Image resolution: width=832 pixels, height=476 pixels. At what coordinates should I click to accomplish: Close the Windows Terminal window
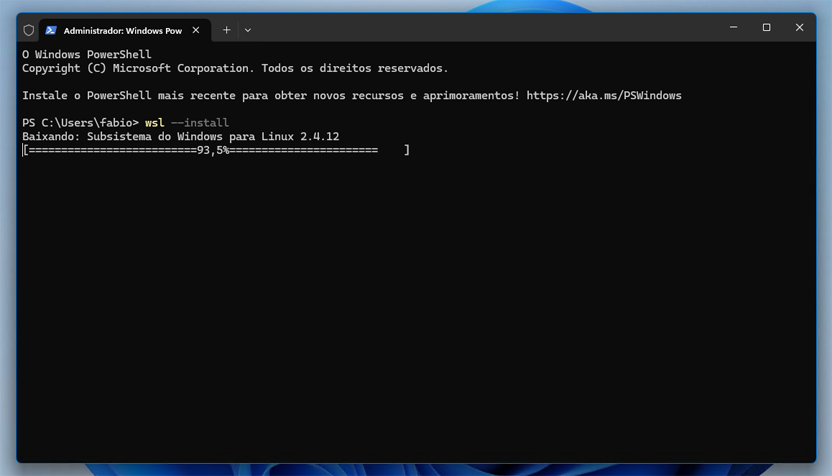click(799, 27)
